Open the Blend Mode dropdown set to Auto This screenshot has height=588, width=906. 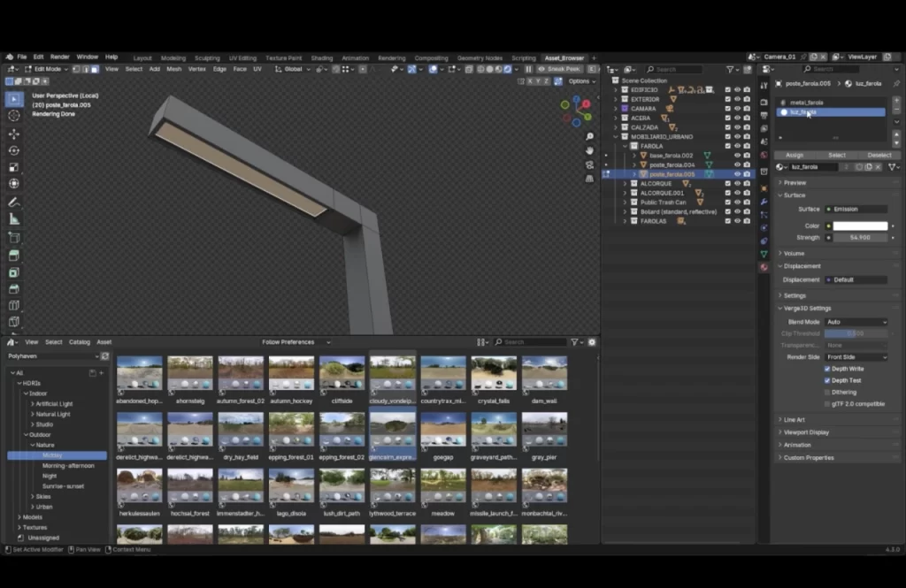coord(856,322)
